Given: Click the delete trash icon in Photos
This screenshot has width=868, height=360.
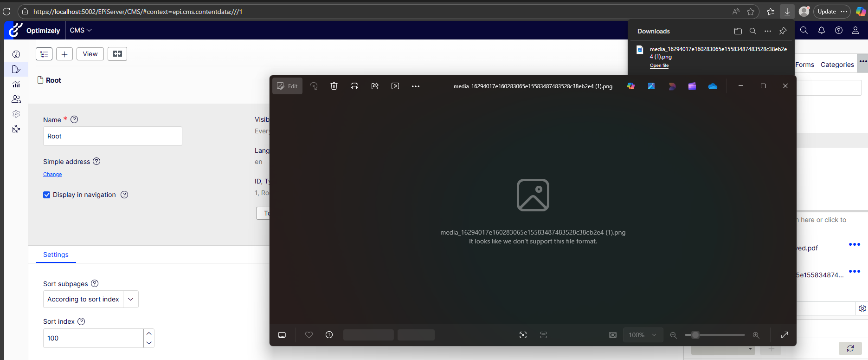Looking at the screenshot, I should pos(334,86).
